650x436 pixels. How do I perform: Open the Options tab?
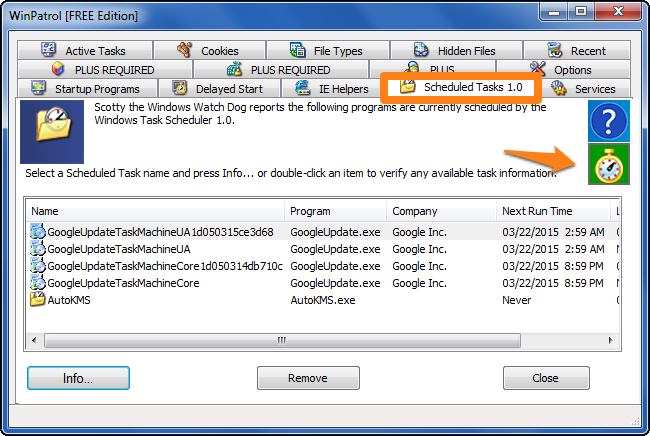point(563,69)
